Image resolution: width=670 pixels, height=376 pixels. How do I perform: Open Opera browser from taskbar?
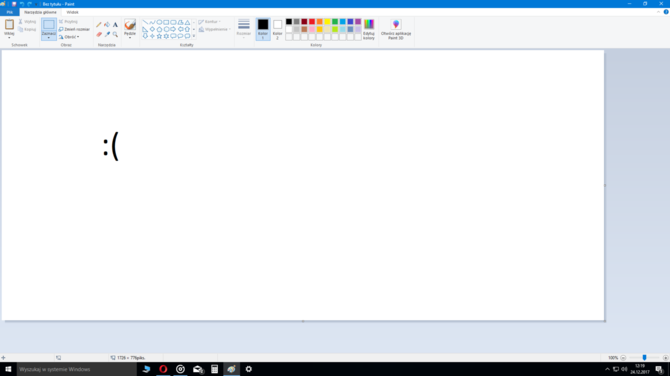pyautogui.click(x=163, y=369)
